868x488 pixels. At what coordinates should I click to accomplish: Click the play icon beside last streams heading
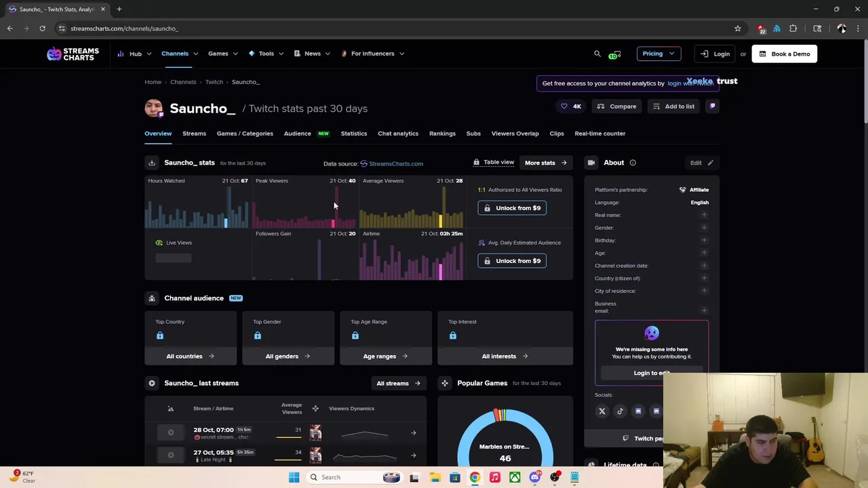point(152,384)
